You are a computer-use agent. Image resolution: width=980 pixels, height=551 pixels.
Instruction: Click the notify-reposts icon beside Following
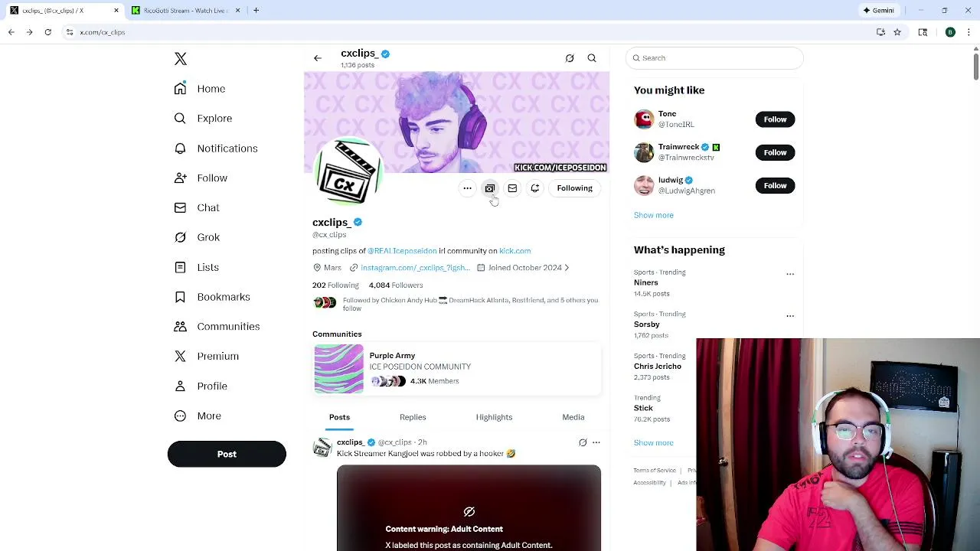coord(535,188)
